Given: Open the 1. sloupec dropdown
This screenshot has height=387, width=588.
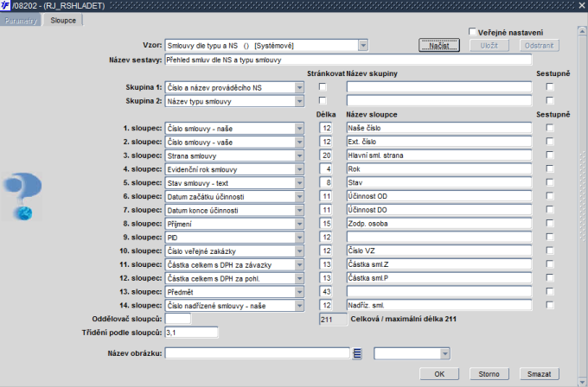Looking at the screenshot, I should coord(299,128).
